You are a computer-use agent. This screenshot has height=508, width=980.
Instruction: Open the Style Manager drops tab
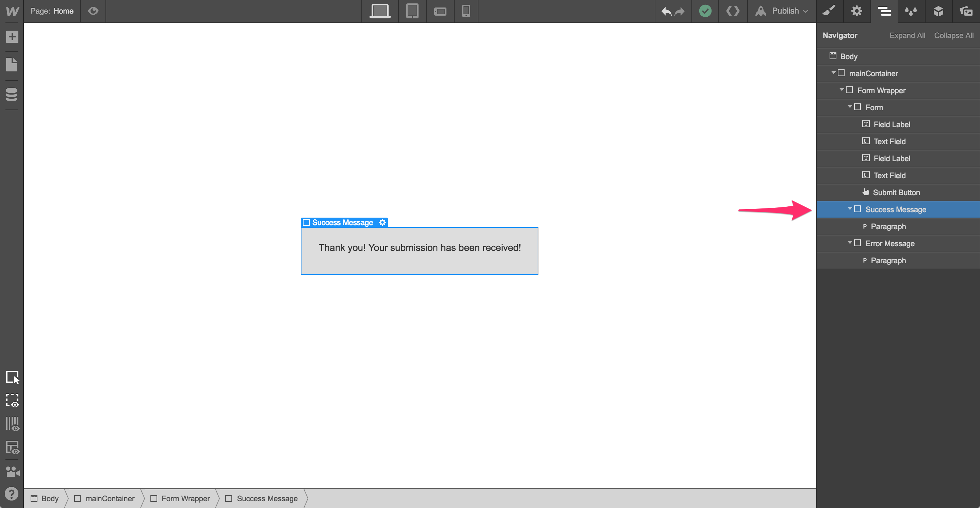click(911, 11)
